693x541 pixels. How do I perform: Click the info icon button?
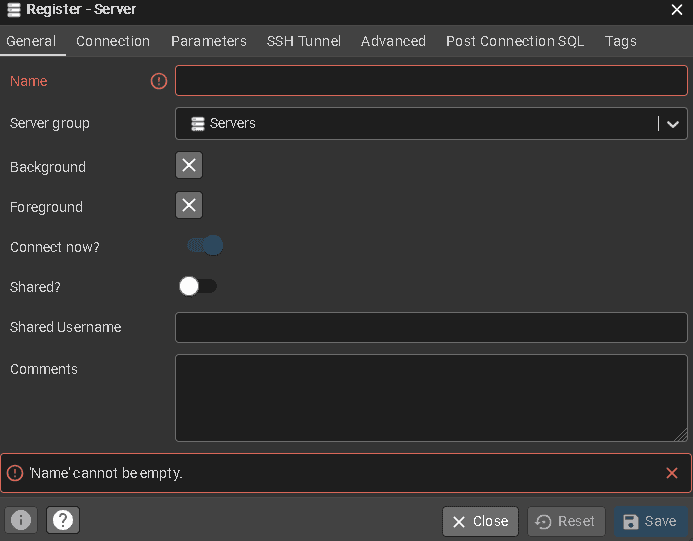coord(21,520)
